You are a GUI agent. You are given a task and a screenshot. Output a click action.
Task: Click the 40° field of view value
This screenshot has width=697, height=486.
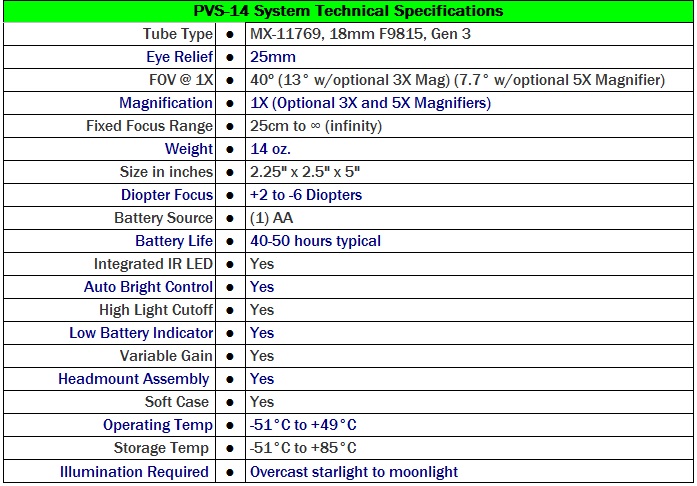tap(457, 80)
